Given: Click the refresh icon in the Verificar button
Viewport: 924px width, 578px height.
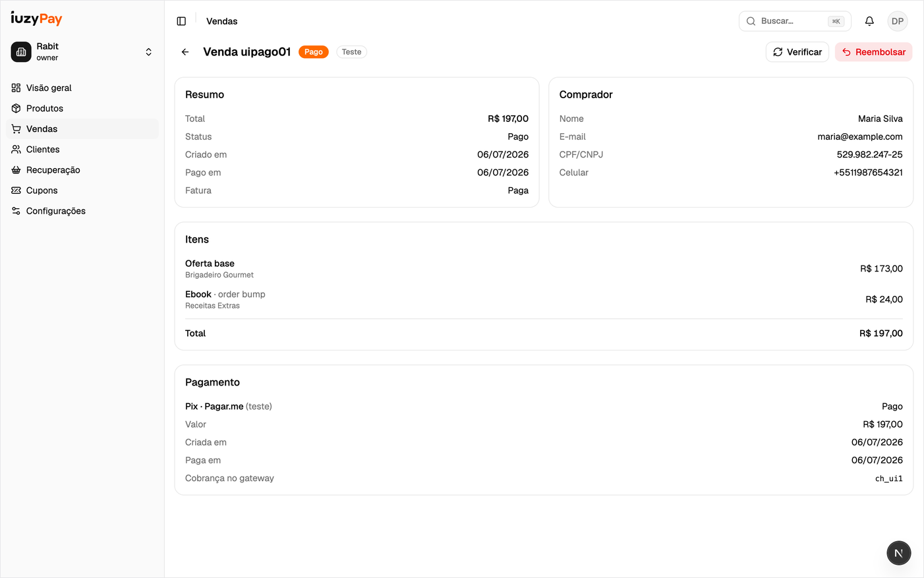Looking at the screenshot, I should (x=778, y=52).
